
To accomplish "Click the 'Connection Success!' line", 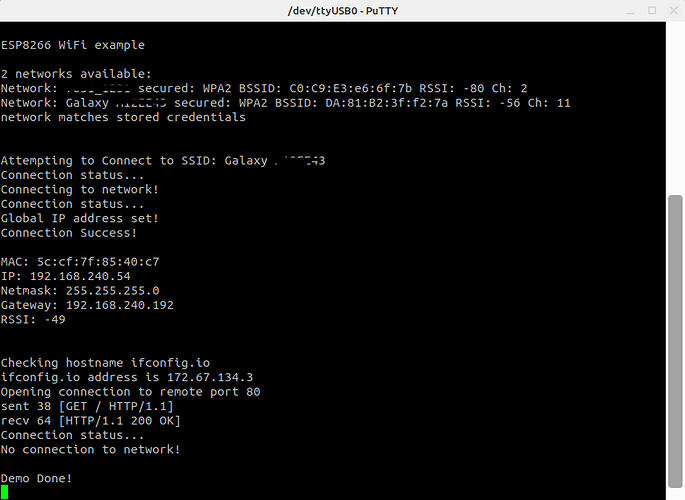I will click(69, 233).
